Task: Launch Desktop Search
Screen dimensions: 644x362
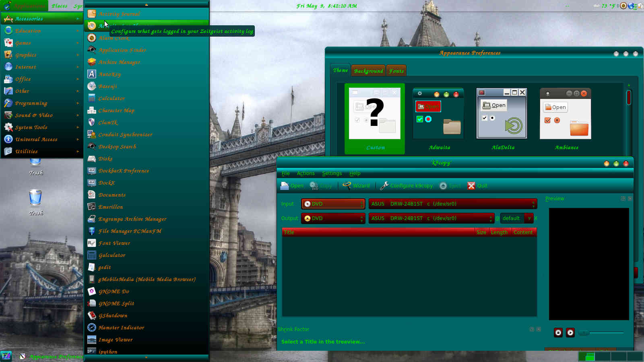Action: (x=147, y=146)
